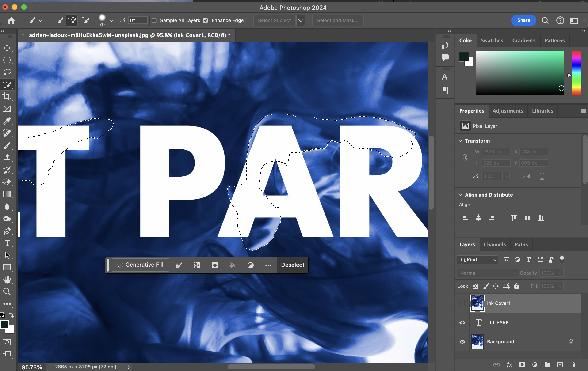This screenshot has height=371, width=588.
Task: Click create mask from selection icon
Action: [215, 265]
